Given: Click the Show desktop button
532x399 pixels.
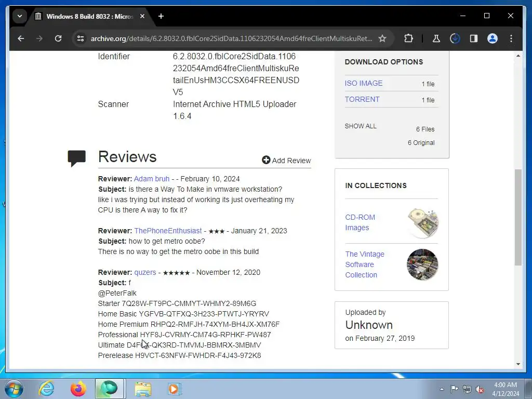Looking at the screenshot, I should pyautogui.click(x=528, y=389).
